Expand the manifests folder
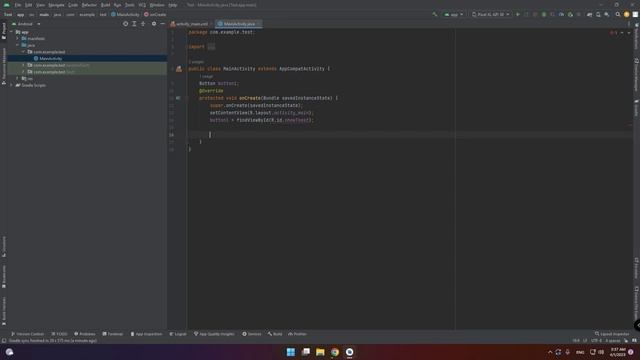The height and width of the screenshot is (360, 640). [x=18, y=38]
